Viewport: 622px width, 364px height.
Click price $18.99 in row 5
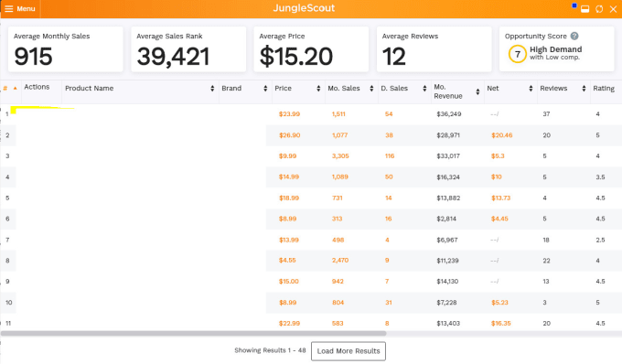[x=289, y=198]
